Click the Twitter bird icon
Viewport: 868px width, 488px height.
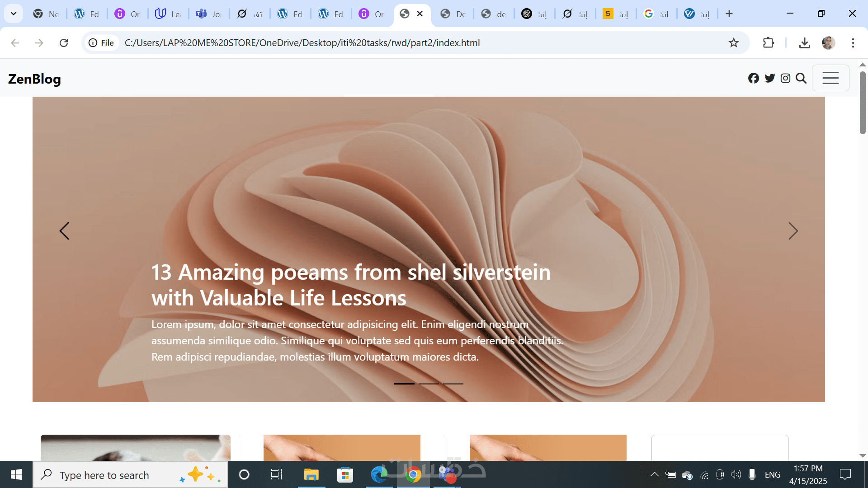point(769,78)
